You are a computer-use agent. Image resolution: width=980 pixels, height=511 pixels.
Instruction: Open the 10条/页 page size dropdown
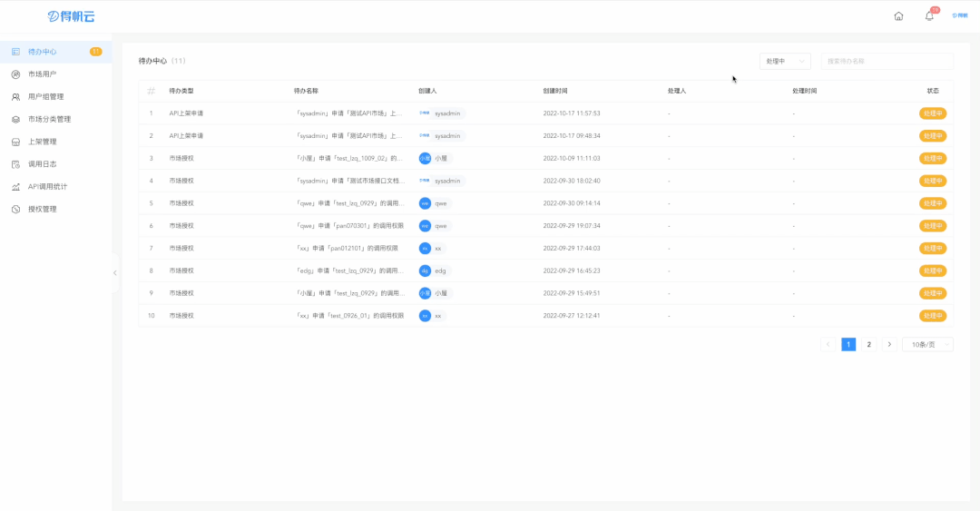(x=927, y=345)
